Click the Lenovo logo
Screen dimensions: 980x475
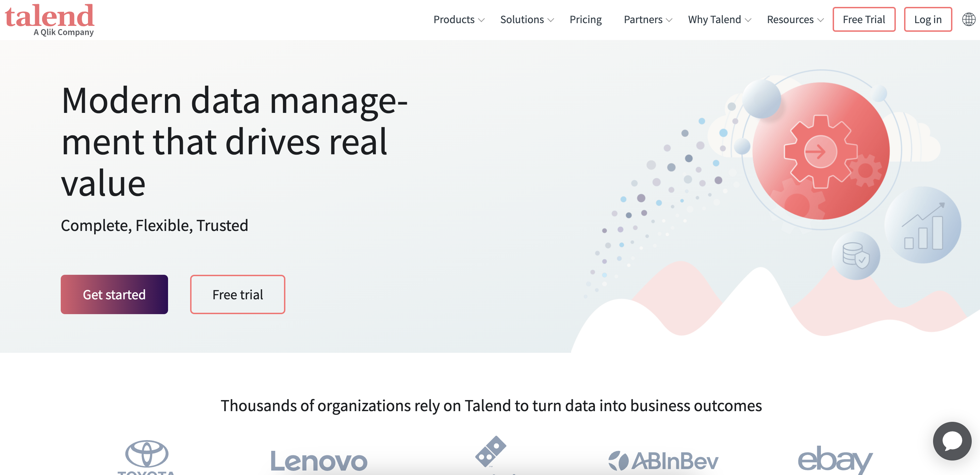tap(319, 461)
